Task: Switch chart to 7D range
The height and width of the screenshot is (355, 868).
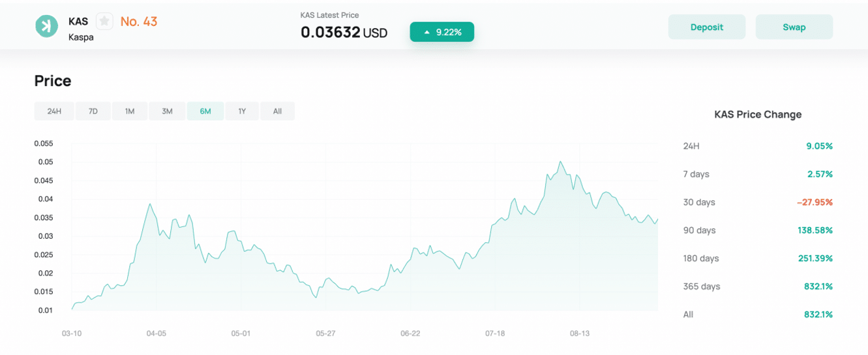Action: [x=93, y=111]
